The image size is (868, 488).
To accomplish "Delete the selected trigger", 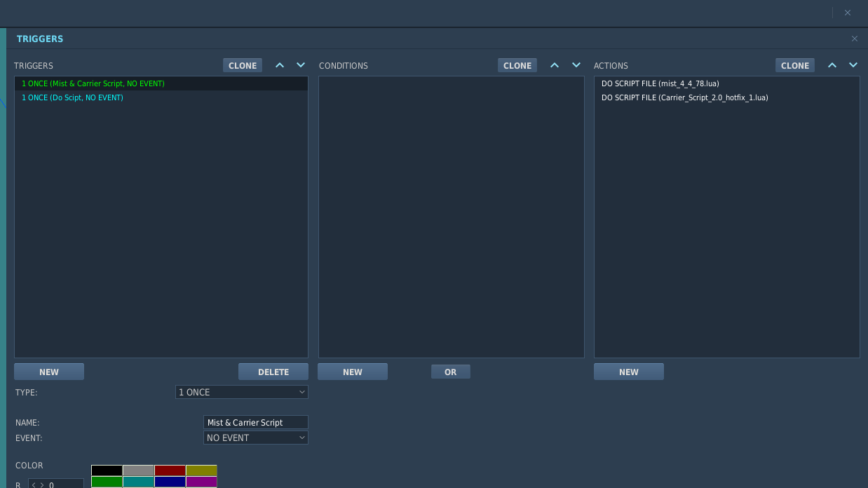I will pyautogui.click(x=273, y=372).
